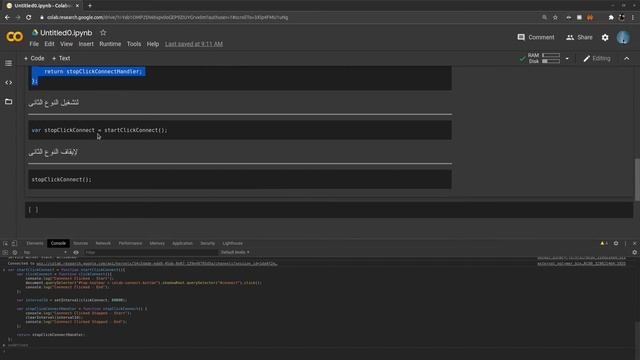Viewport: 640px width, 360px height.
Task: Open the Chrome three-dot menu
Action: click(x=633, y=18)
